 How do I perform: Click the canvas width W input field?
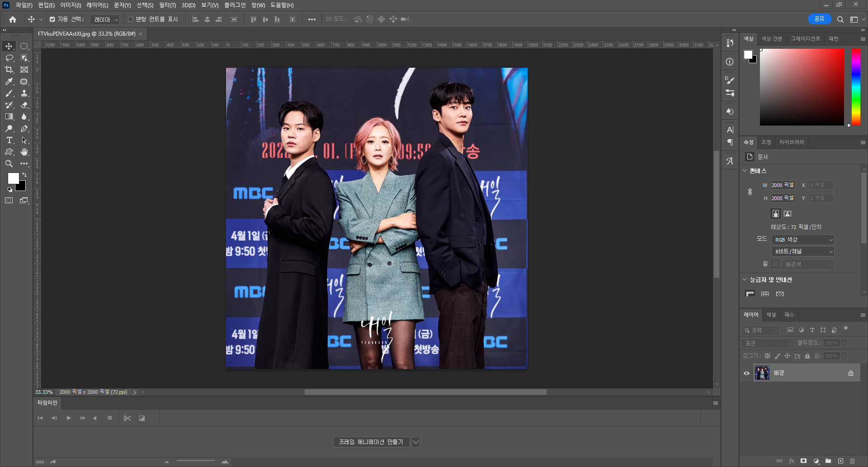pos(783,185)
